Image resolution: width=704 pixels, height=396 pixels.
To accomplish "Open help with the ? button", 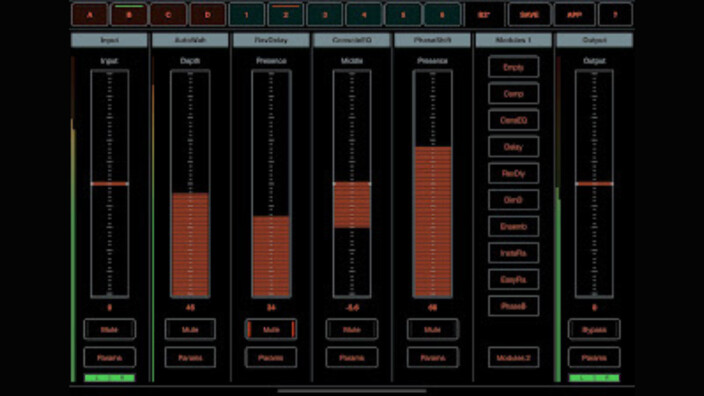I will (615, 15).
